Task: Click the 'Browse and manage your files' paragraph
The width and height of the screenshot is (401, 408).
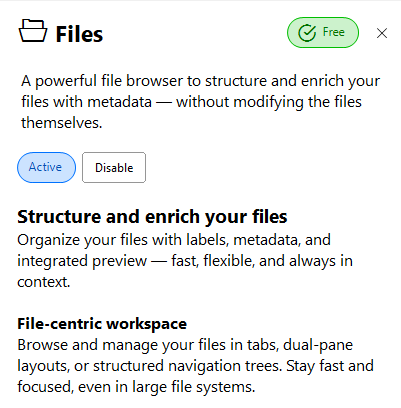Action: (x=195, y=366)
